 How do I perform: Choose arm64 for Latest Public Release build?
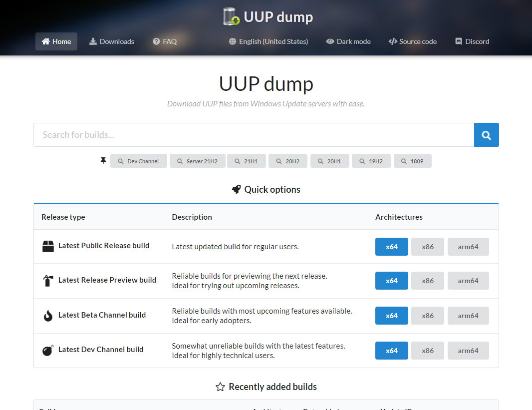tap(468, 247)
